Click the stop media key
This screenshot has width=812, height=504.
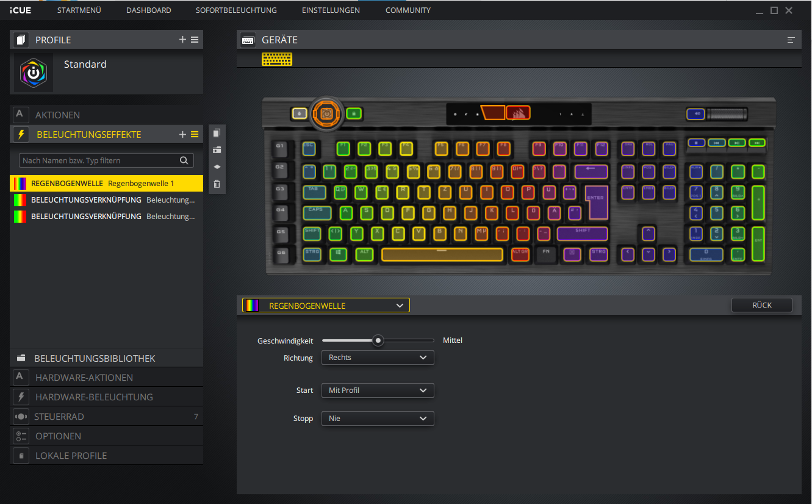point(696,142)
